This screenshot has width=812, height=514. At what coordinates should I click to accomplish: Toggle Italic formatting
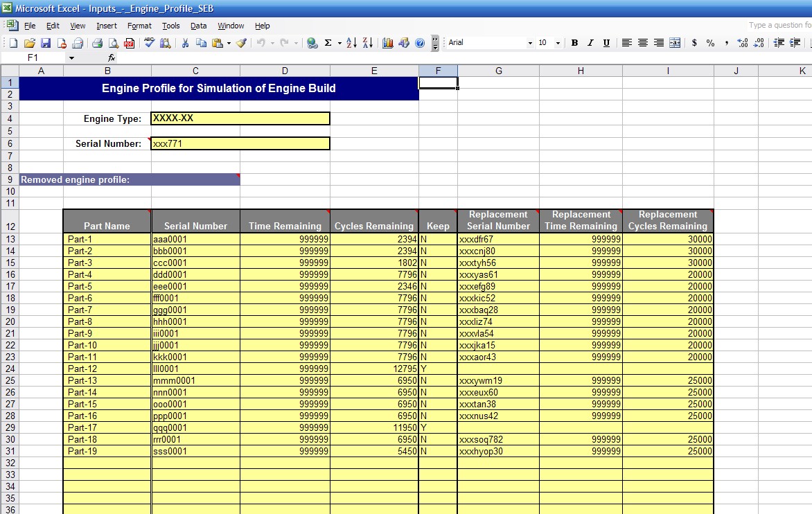(x=590, y=43)
